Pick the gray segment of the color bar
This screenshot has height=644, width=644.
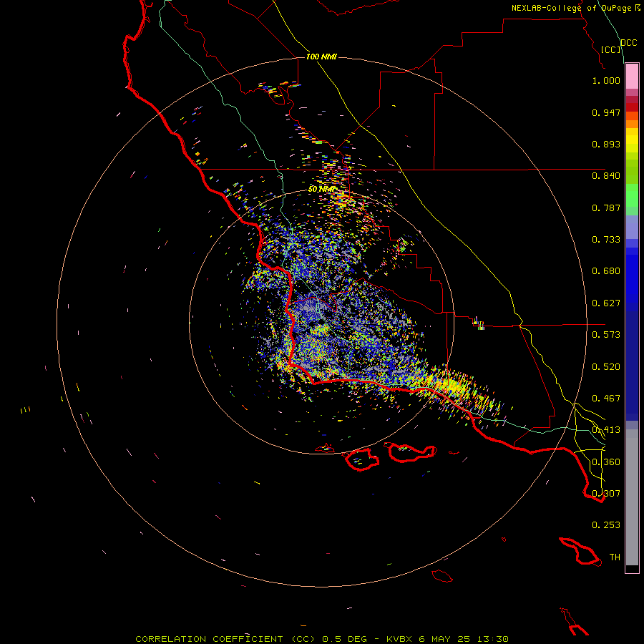632,497
